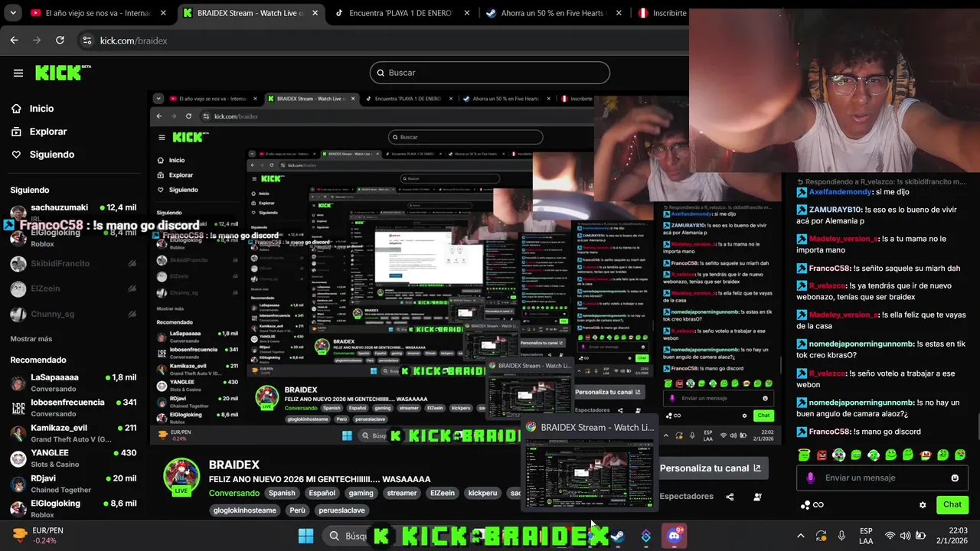The width and height of the screenshot is (980, 551).
Task: Open the RDjavi recommended channel
Action: 73,483
